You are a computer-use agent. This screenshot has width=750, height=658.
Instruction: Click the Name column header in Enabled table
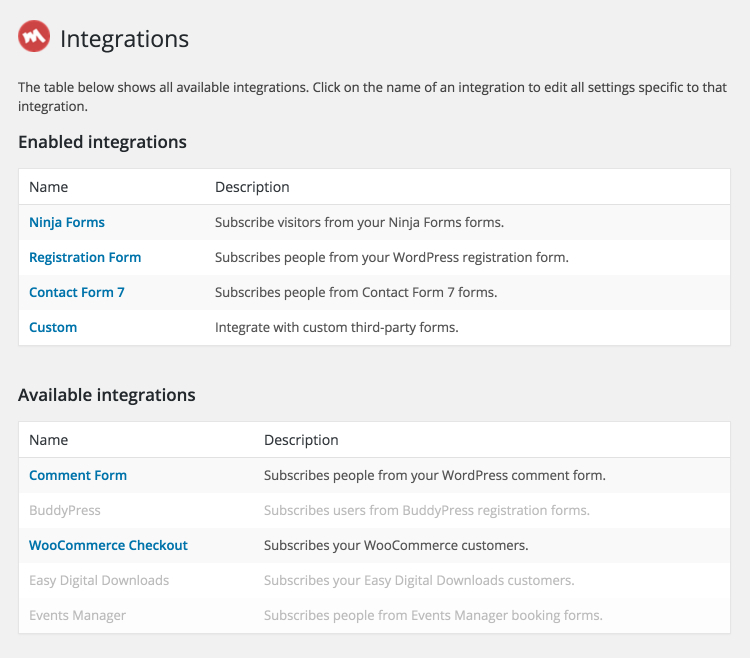coord(48,187)
